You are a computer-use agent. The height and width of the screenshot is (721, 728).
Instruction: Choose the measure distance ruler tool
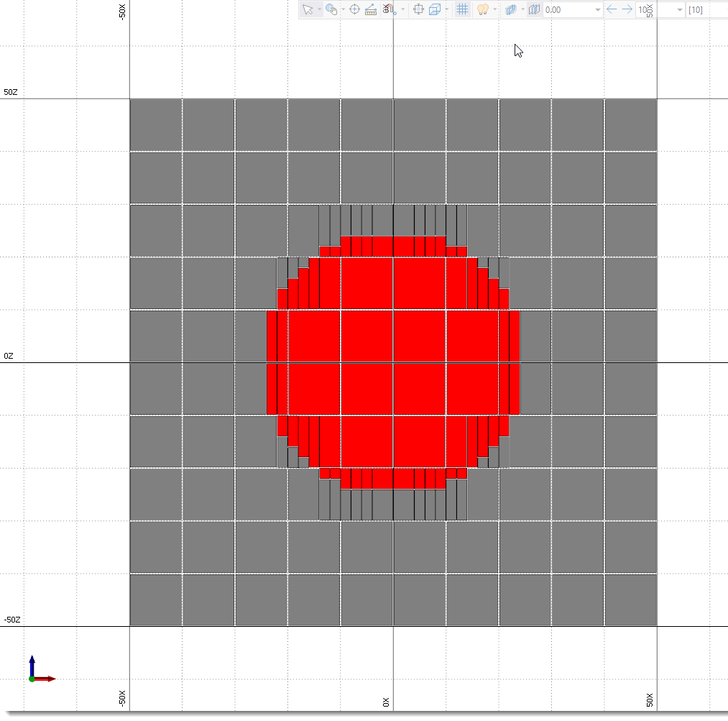pos(371,9)
